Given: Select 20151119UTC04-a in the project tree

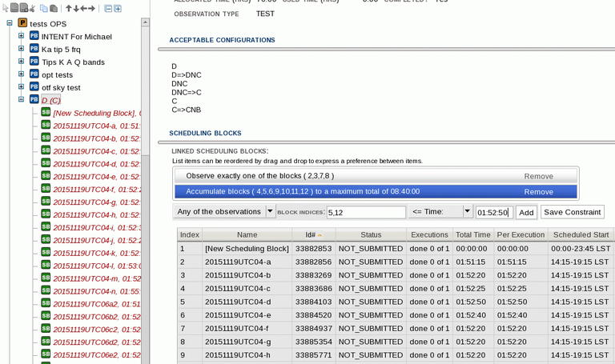Looking at the screenshot, I should (x=95, y=126).
